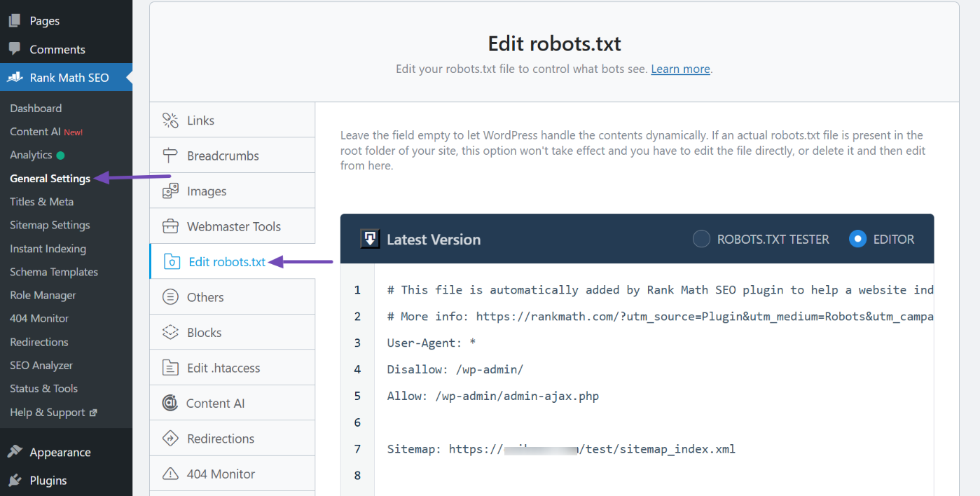
Task: Switch to the Others settings tab
Action: (205, 297)
